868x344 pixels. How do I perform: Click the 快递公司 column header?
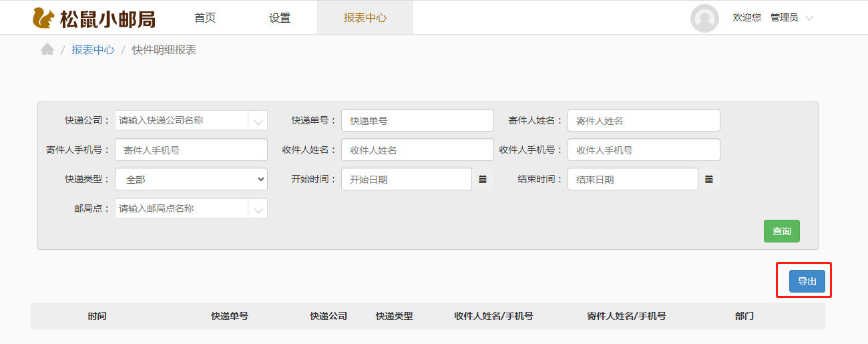[329, 316]
